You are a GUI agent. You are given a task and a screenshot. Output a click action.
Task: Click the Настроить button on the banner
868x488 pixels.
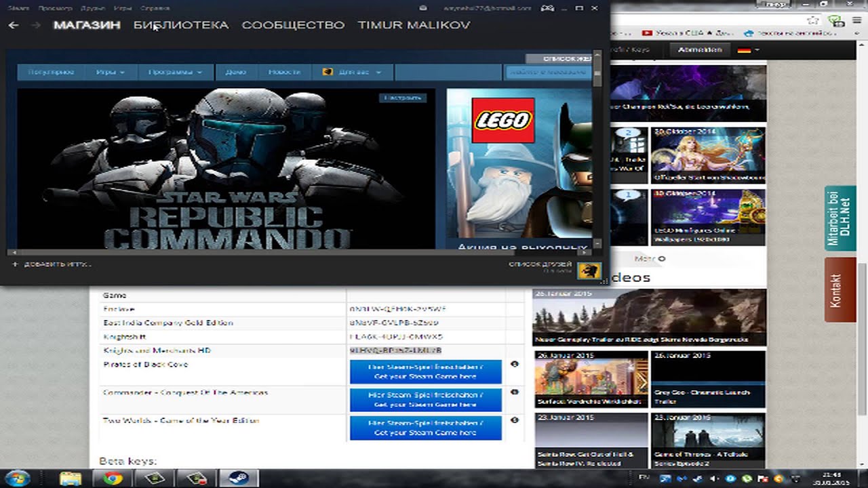[403, 98]
